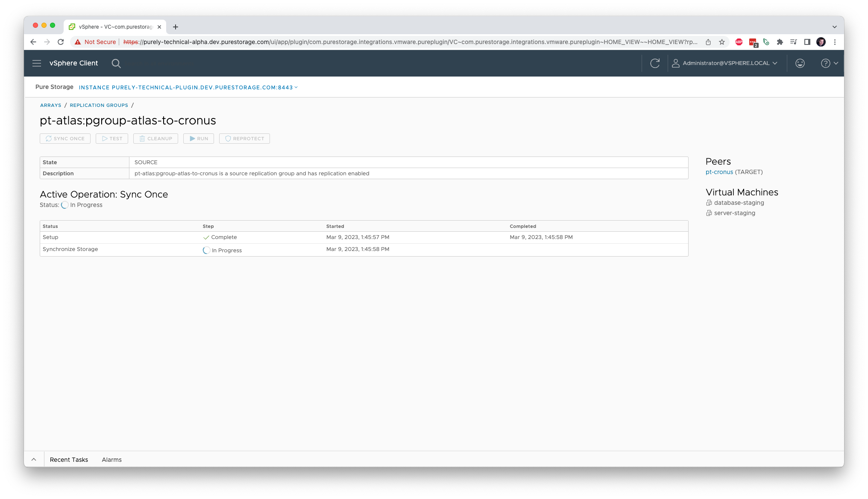Open the green phone extension icon
The width and height of the screenshot is (868, 499).
pyautogui.click(x=766, y=42)
